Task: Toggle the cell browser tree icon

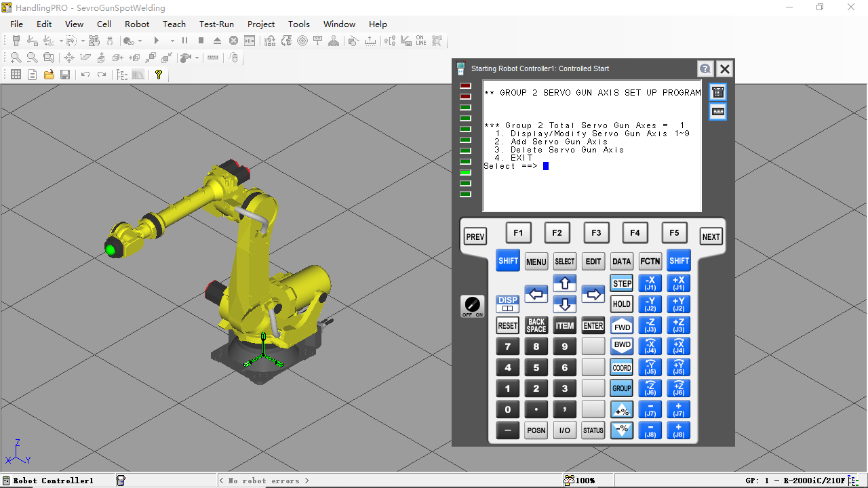Action: coord(122,75)
